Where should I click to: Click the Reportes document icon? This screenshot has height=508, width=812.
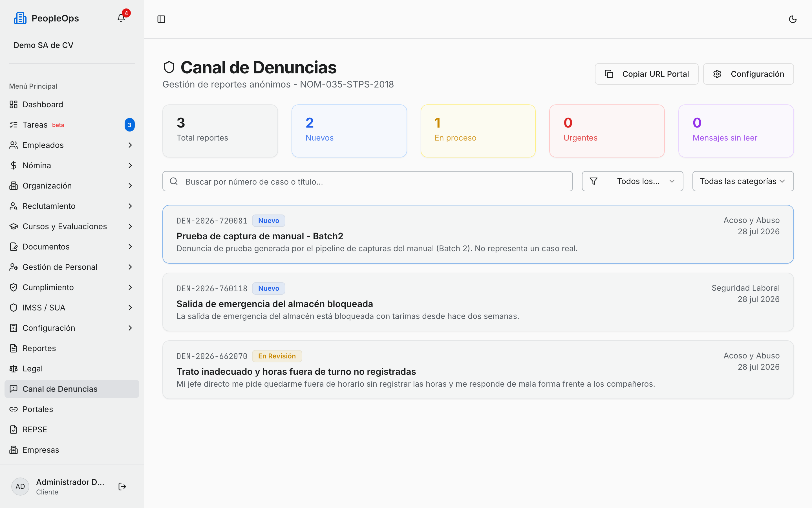pos(14,349)
